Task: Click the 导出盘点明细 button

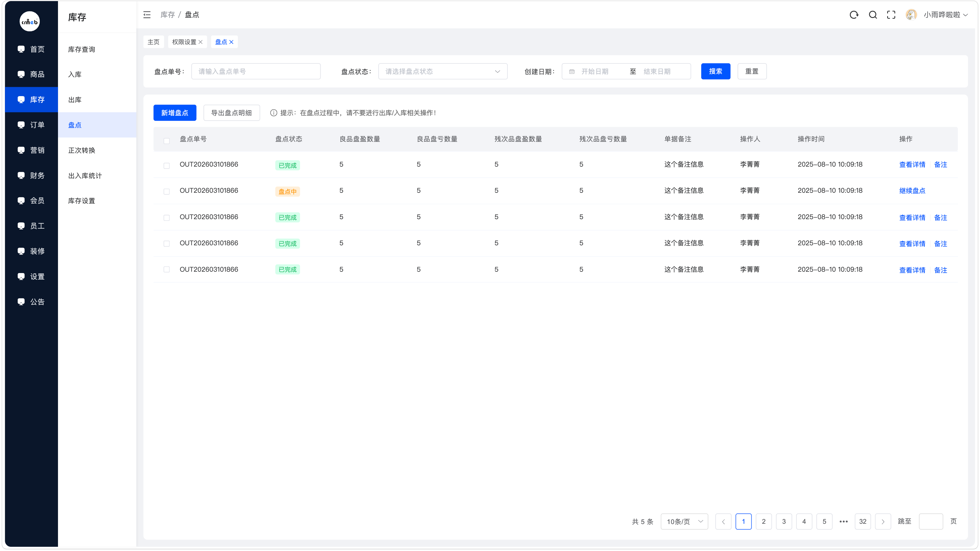Action: tap(232, 113)
